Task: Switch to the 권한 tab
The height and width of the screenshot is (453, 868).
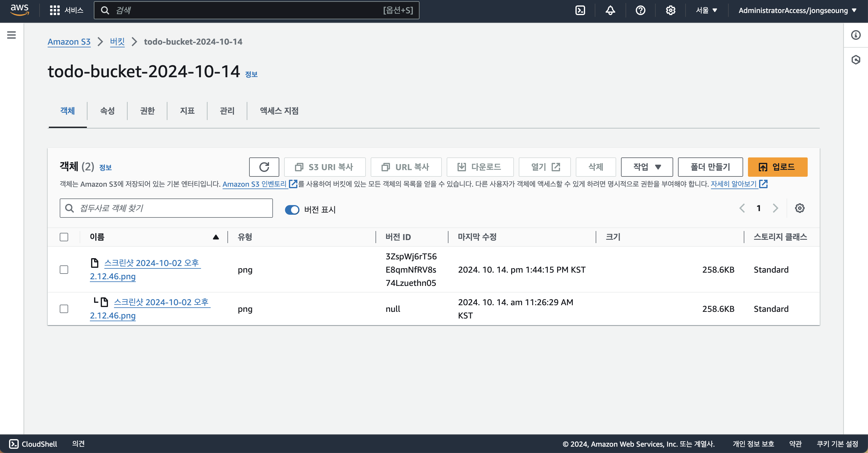Action: (x=147, y=111)
